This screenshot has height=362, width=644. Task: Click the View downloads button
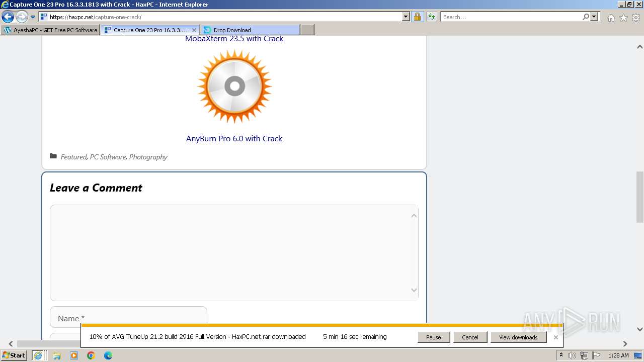518,337
